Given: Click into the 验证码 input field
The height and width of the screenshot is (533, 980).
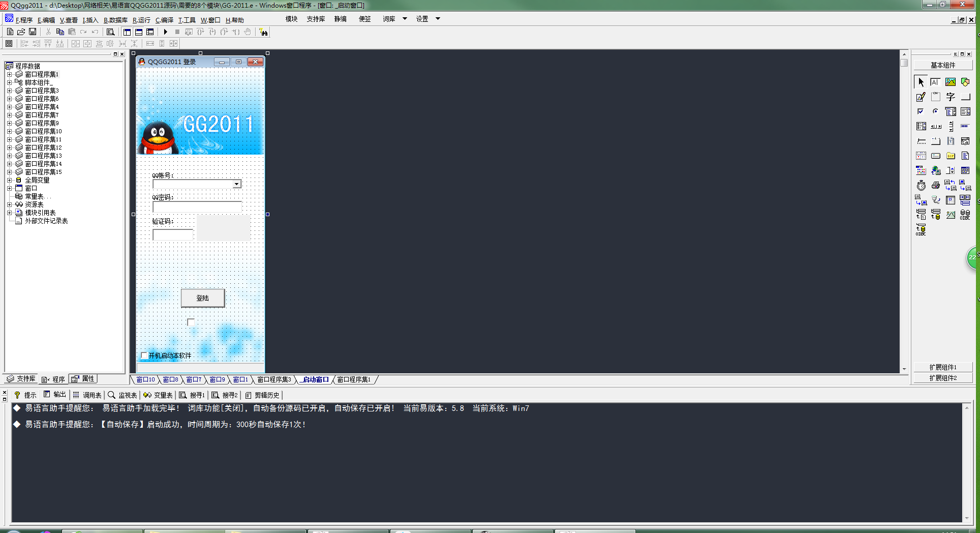Looking at the screenshot, I should point(173,234).
